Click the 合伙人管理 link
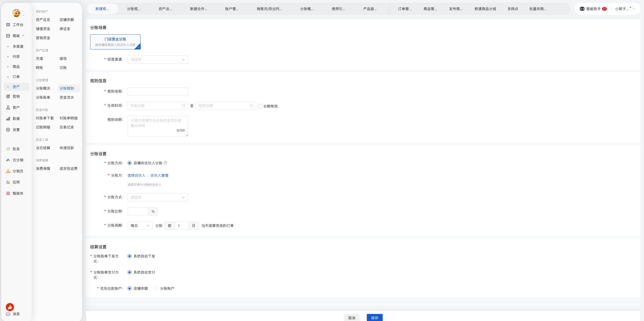This screenshot has height=321, width=644. point(159,175)
